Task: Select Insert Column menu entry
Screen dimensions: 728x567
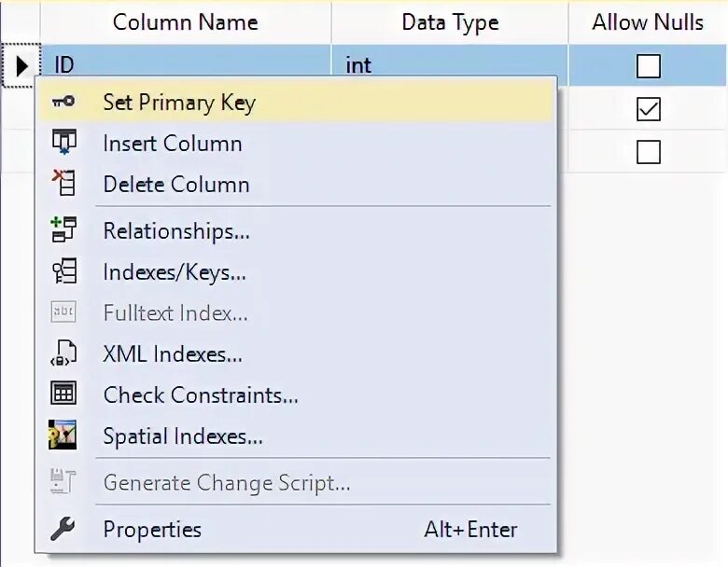Action: [x=173, y=144]
